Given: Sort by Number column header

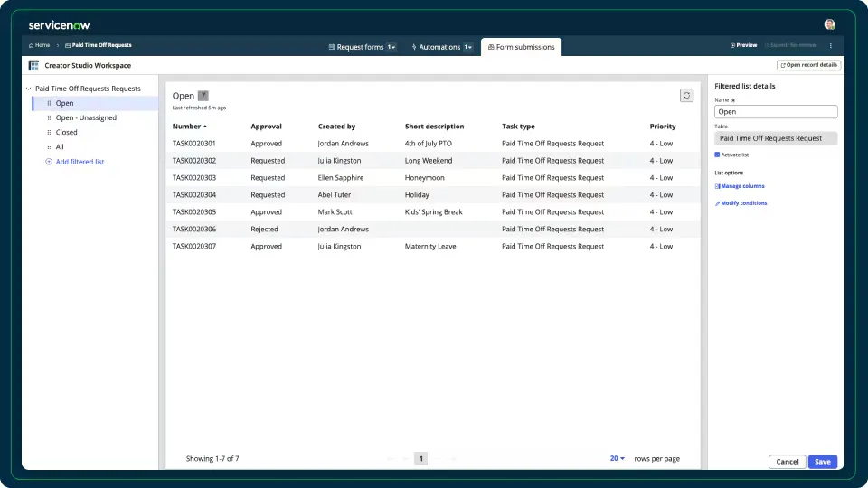Looking at the screenshot, I should [189, 127].
